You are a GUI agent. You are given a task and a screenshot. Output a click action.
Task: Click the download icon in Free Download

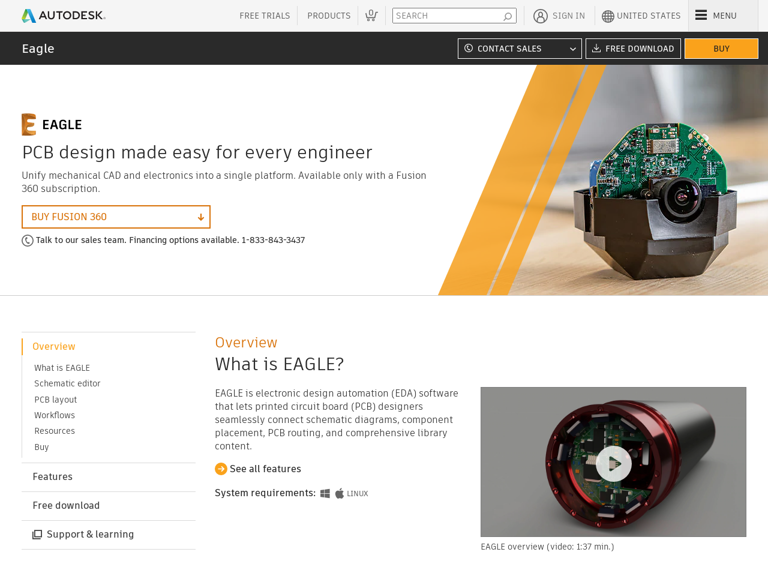[x=596, y=48]
